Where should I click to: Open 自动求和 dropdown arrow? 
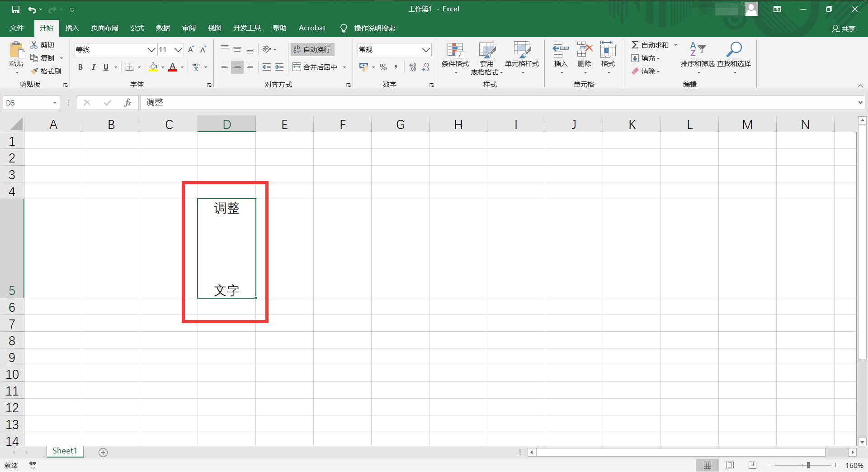[x=676, y=45]
